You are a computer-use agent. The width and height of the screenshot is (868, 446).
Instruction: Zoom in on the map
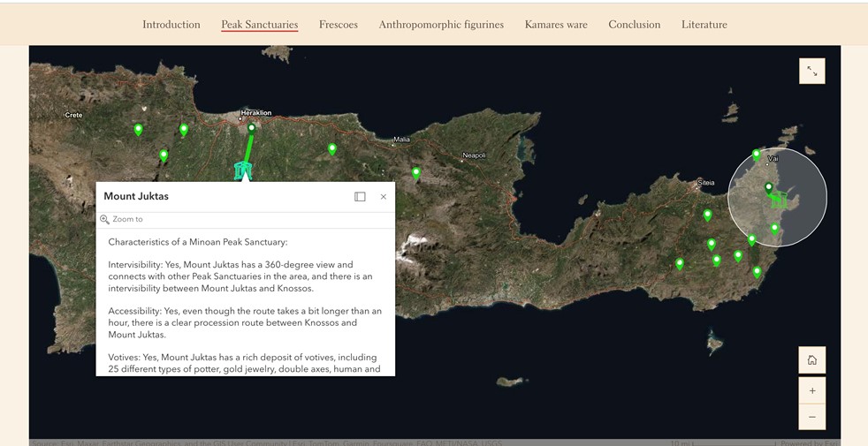click(x=811, y=390)
